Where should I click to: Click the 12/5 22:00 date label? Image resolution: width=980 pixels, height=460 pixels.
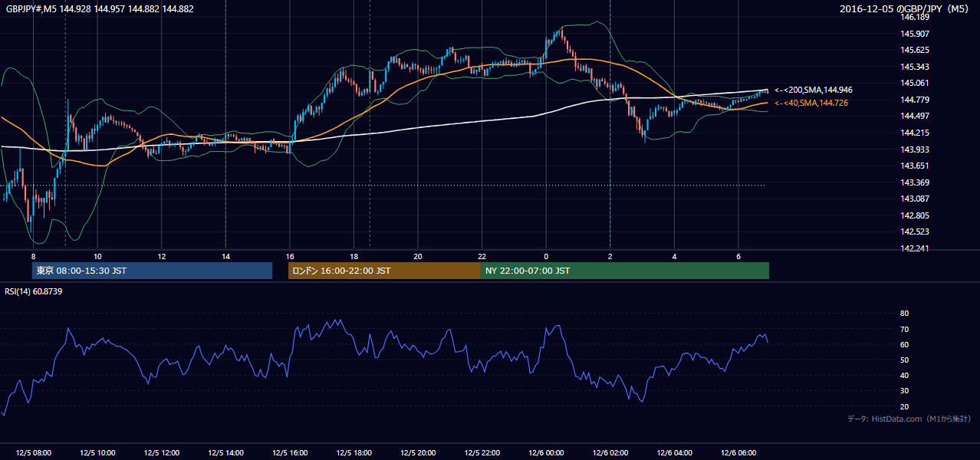pos(482,453)
